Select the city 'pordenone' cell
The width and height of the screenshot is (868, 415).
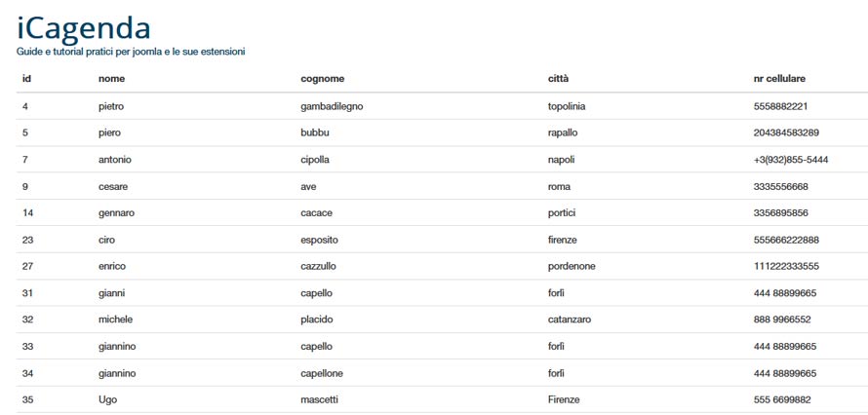pos(572,267)
